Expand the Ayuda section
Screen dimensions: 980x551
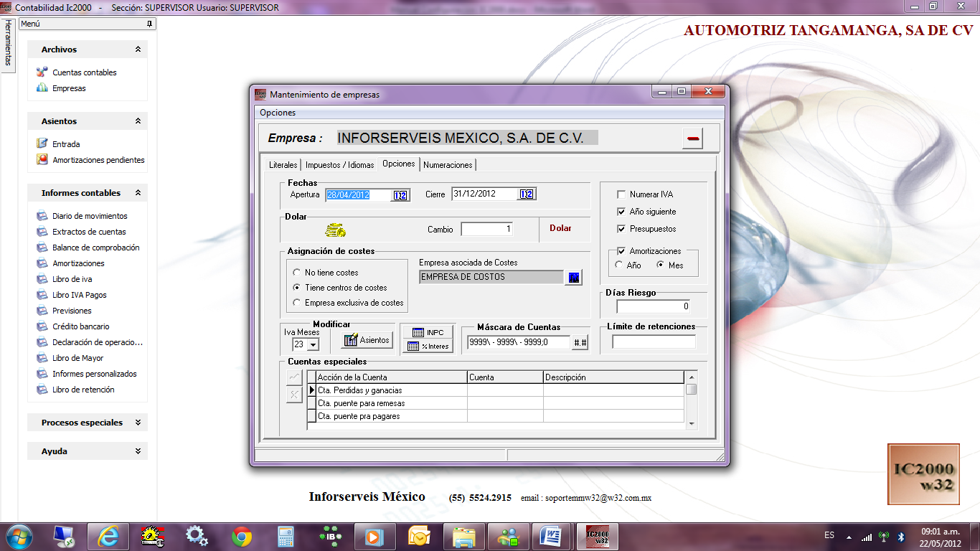coord(138,451)
